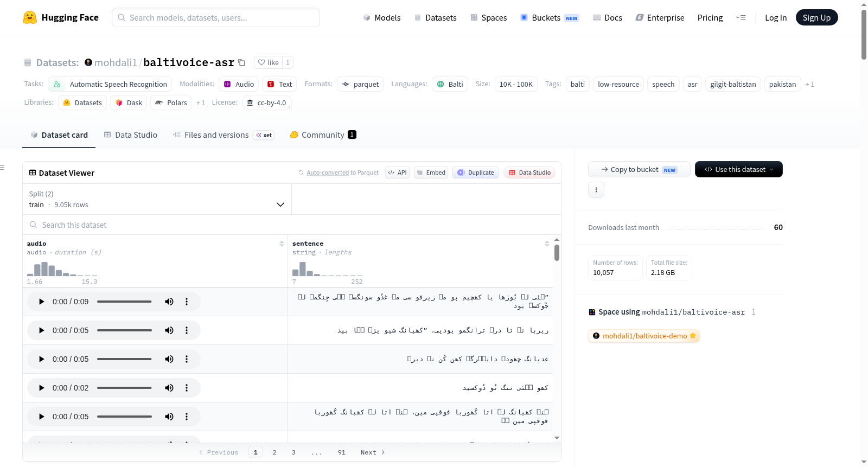
Task: Open the three-dot more options button
Action: point(596,190)
